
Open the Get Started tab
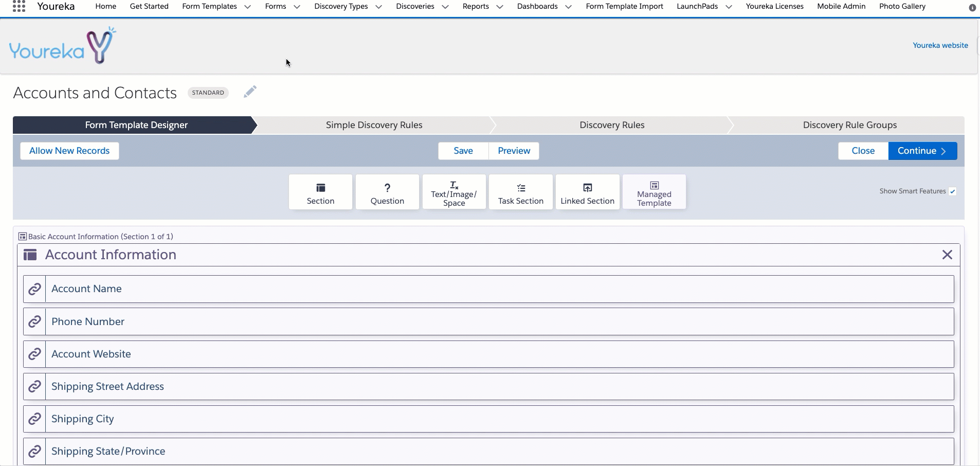click(149, 6)
